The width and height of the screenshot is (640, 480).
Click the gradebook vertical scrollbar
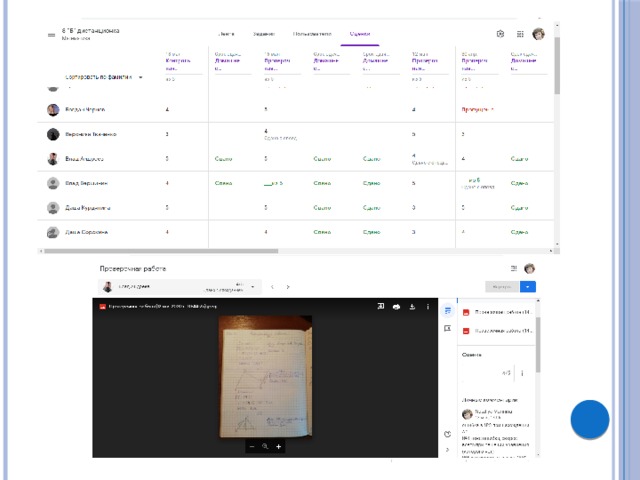coord(557,65)
